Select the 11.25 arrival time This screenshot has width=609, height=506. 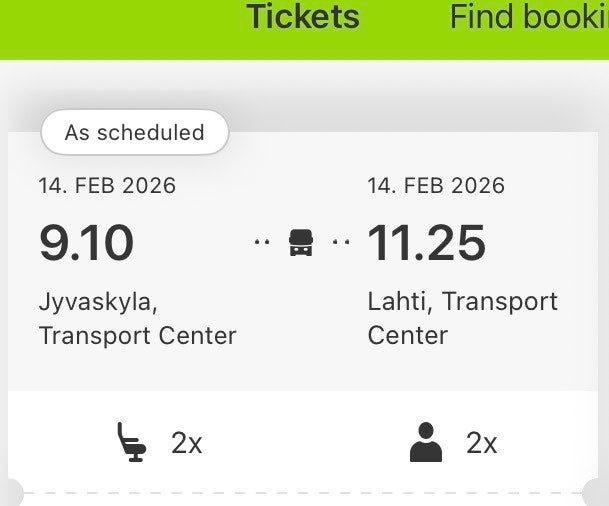(x=427, y=243)
